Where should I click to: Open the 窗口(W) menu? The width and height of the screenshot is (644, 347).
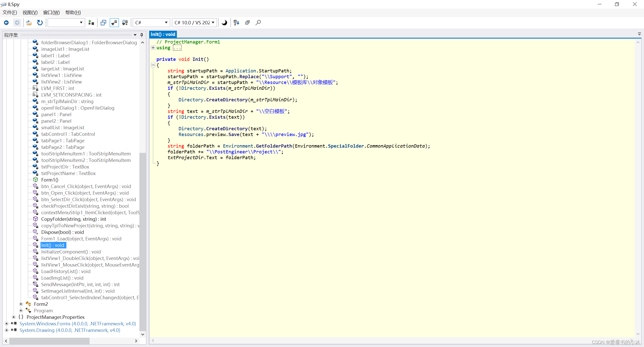[51, 13]
